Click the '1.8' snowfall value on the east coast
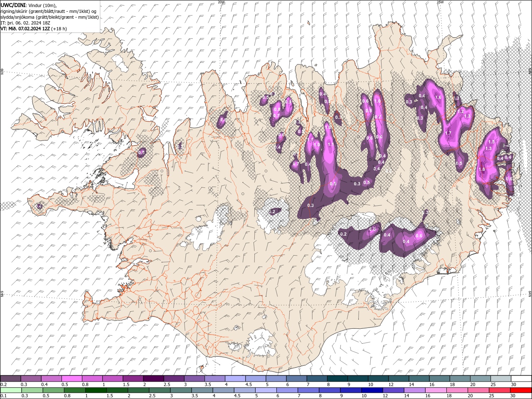Viewport: 532px width, 399px height. (482, 169)
